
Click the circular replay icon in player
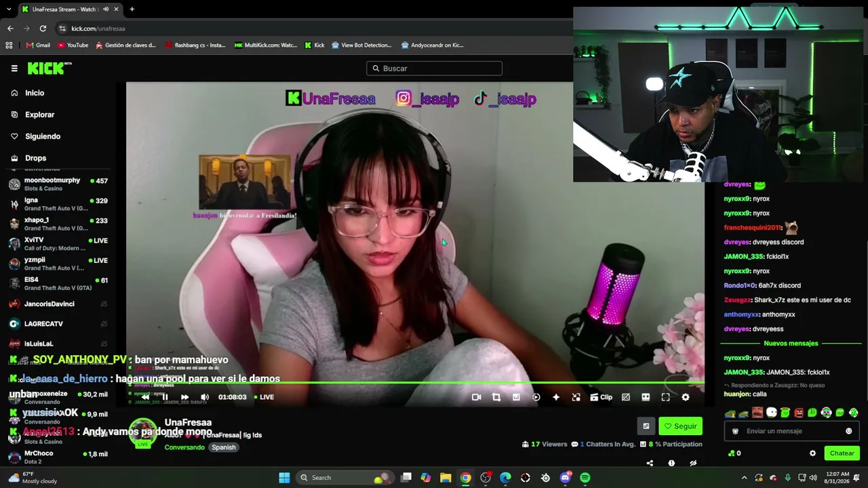(536, 397)
